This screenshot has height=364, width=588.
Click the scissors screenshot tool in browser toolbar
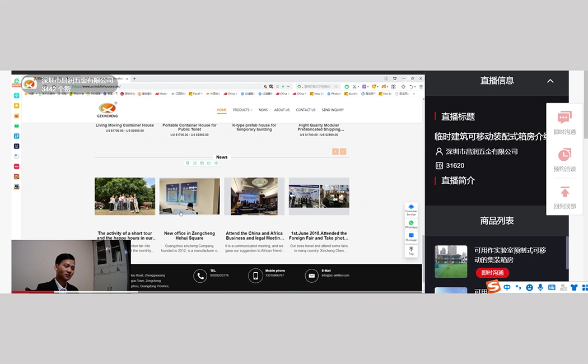coord(354,87)
